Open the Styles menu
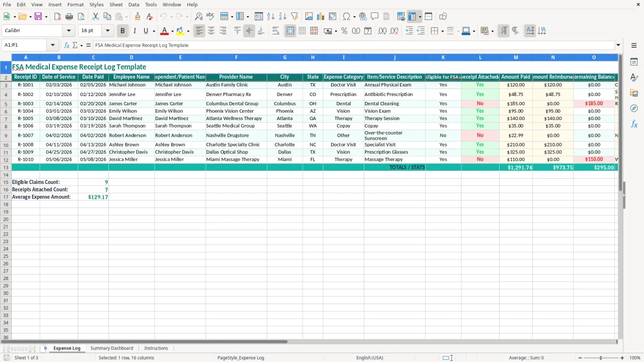The width and height of the screenshot is (644, 362). [x=97, y=4]
